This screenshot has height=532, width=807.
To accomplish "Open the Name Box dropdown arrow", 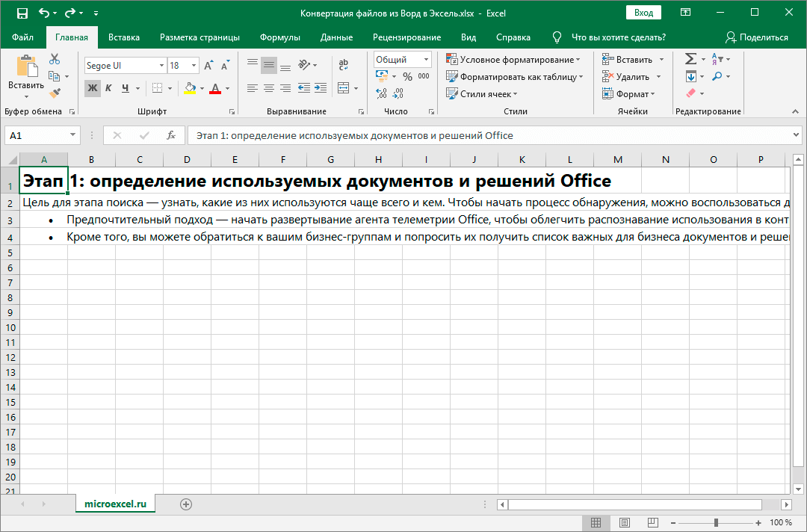I will pos(72,135).
